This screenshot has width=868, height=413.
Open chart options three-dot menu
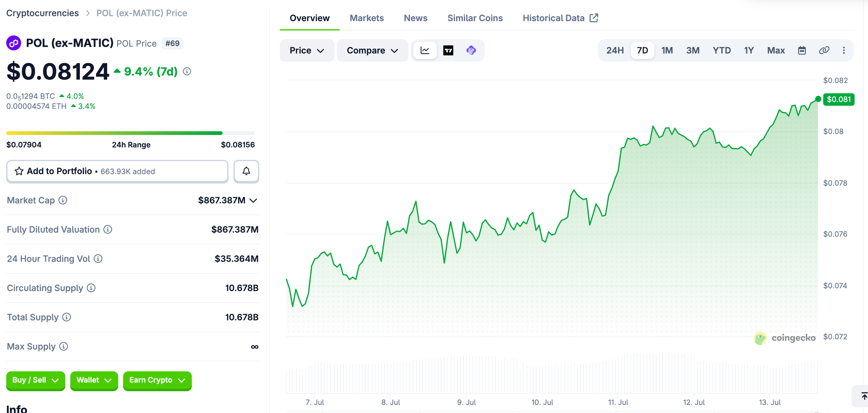point(844,50)
